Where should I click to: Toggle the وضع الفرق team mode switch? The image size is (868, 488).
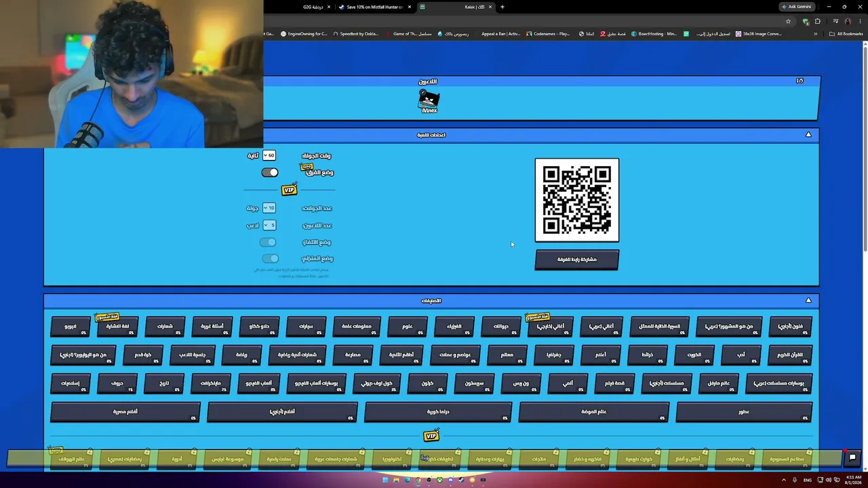click(270, 172)
